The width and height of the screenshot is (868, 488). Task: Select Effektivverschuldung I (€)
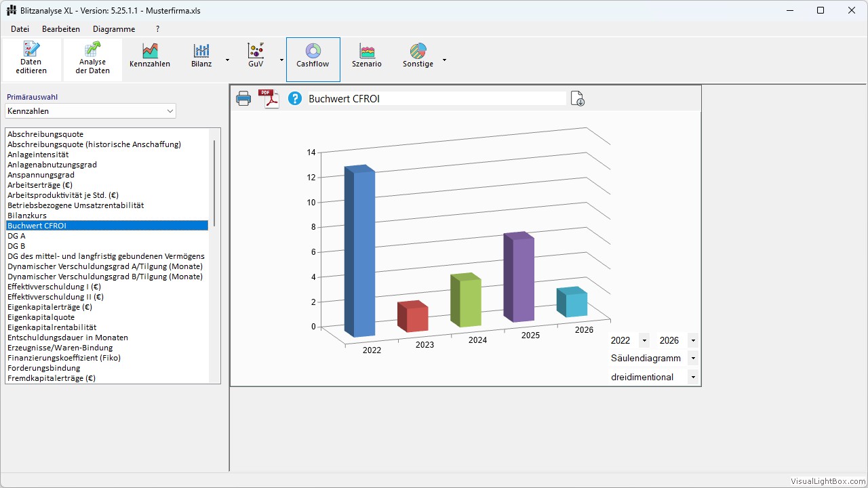click(107, 287)
